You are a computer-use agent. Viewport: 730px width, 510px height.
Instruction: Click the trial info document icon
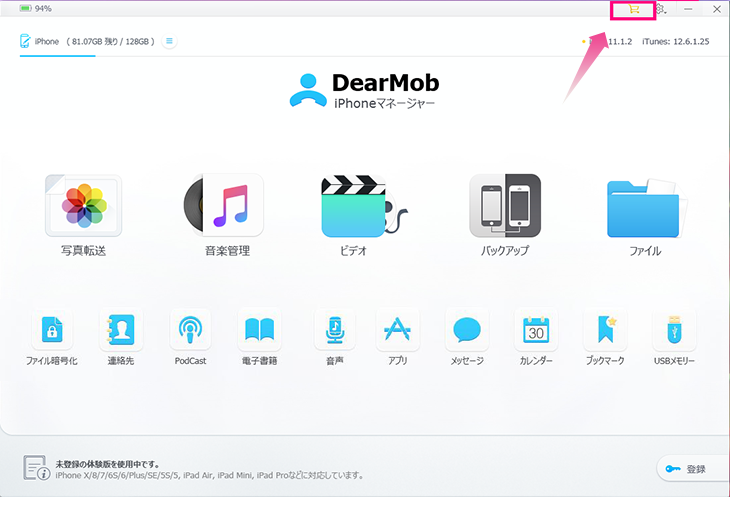coord(36,468)
